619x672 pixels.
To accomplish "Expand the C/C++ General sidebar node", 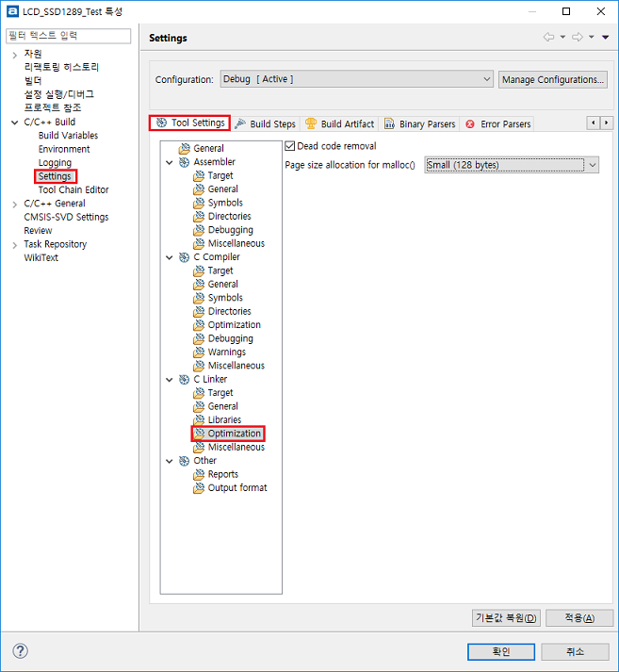I will click(x=14, y=205).
